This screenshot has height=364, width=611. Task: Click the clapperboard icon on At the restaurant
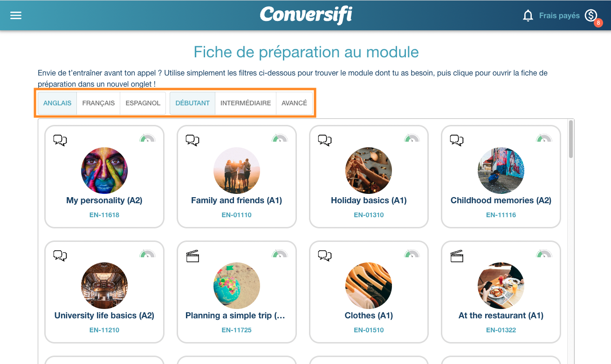coord(456,255)
